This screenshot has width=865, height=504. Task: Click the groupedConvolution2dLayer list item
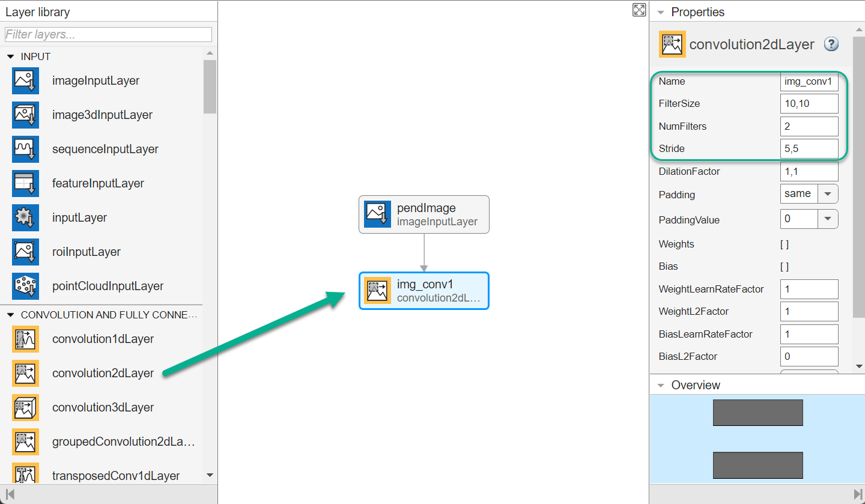[x=123, y=442]
